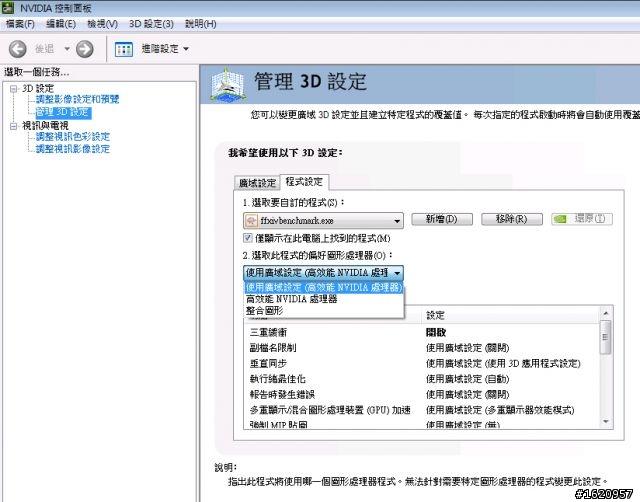Collapse the 視訊與電視 tree node
This screenshot has width=640, height=502.
tap(14, 126)
